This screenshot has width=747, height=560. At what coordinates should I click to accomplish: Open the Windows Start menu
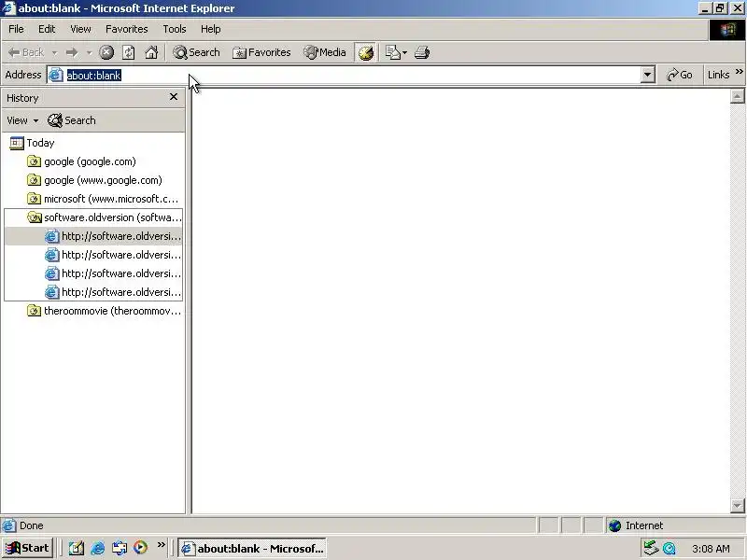(27, 548)
